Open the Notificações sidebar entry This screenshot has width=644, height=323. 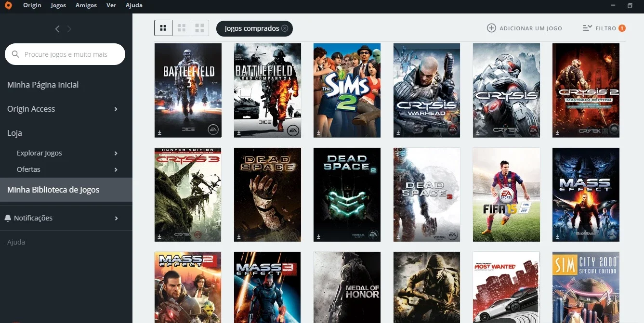click(x=33, y=218)
